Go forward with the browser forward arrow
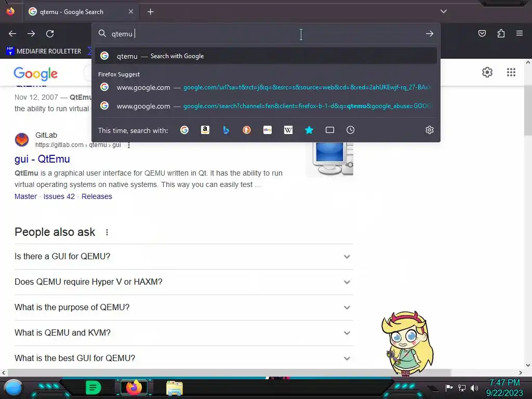 [31, 34]
